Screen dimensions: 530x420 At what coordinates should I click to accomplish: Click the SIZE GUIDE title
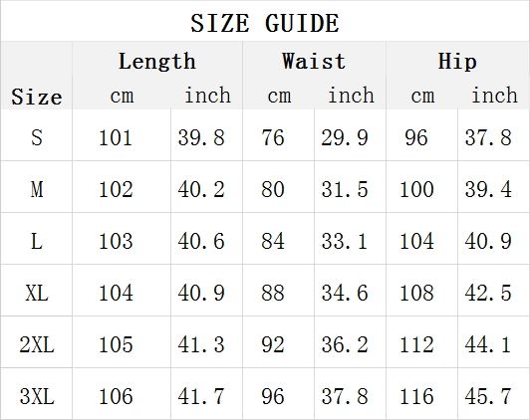click(265, 23)
